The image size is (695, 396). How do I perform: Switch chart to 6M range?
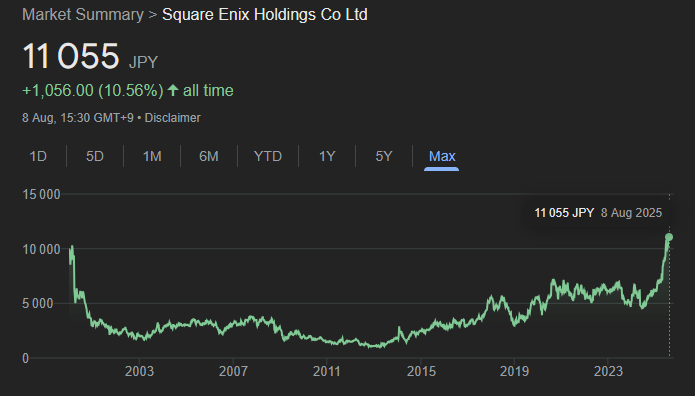209,156
